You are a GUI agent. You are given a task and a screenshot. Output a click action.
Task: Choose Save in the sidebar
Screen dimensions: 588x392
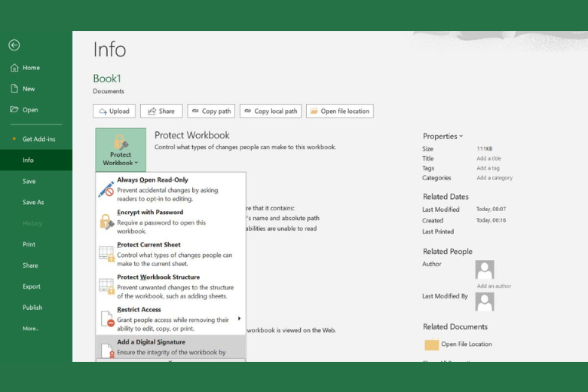click(36, 181)
